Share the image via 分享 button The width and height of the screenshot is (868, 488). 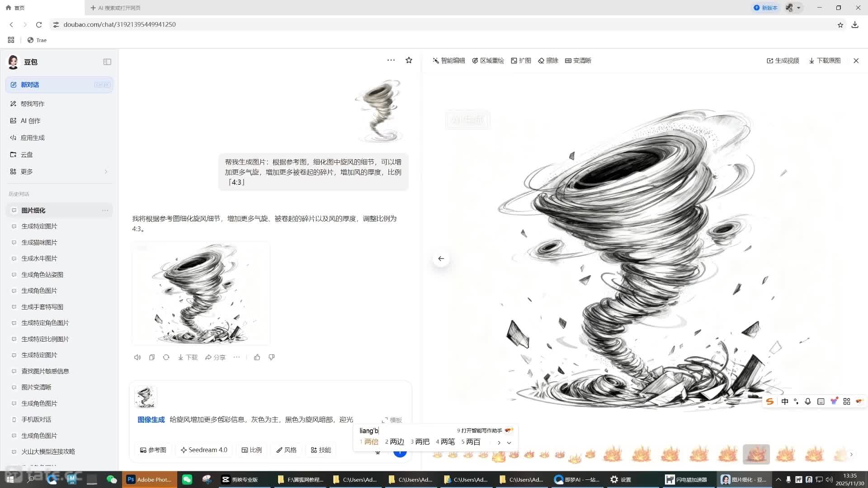click(216, 357)
